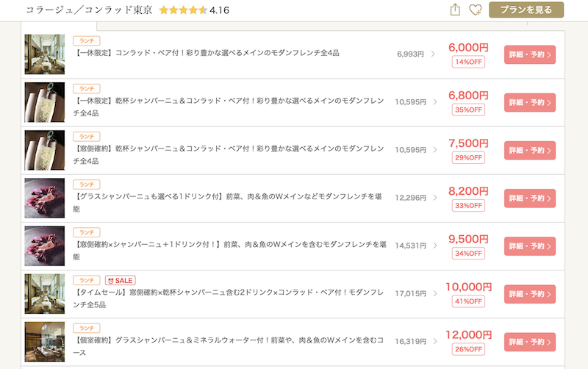Expand chevron next to 16,319円 price

pyautogui.click(x=435, y=341)
